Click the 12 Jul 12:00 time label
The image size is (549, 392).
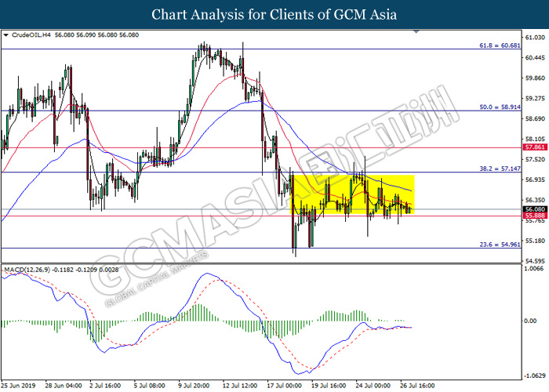pos(240,386)
